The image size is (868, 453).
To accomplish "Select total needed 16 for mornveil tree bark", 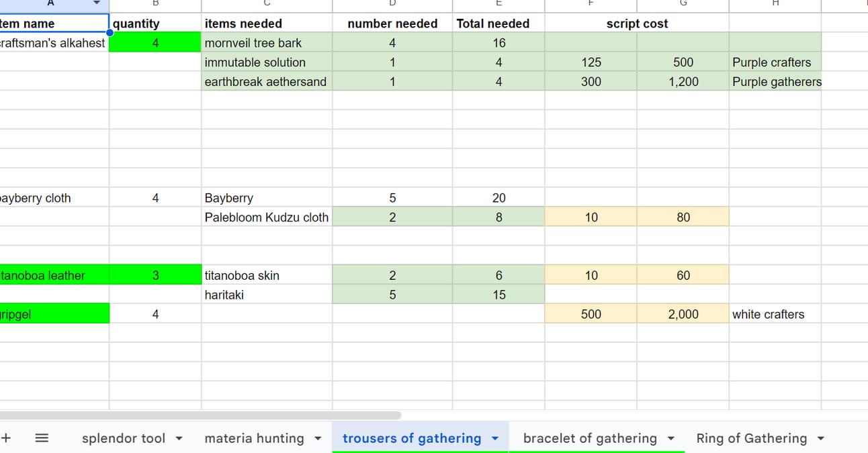I will tap(498, 43).
